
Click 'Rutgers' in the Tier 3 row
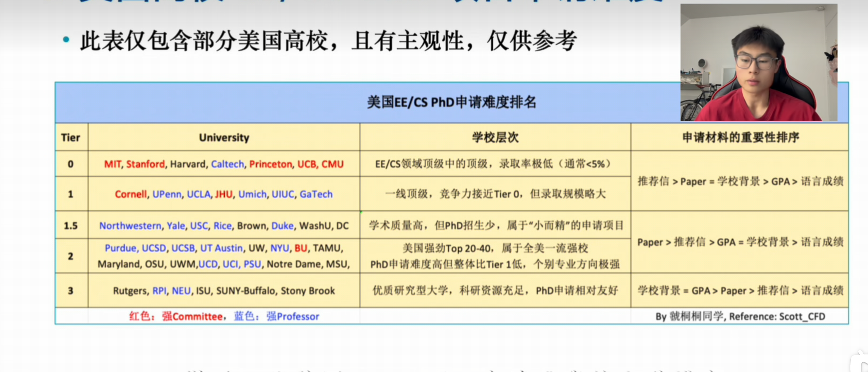[x=130, y=291]
